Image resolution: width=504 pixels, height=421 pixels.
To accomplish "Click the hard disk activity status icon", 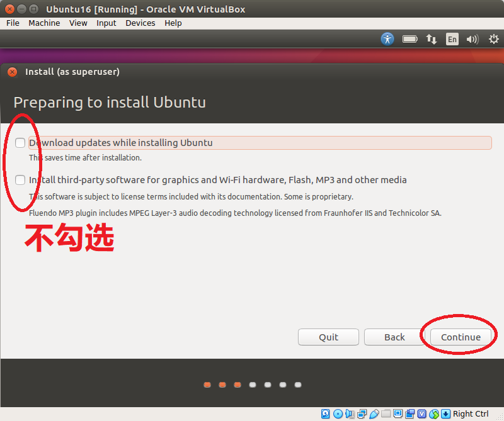I will pyautogui.click(x=325, y=413).
